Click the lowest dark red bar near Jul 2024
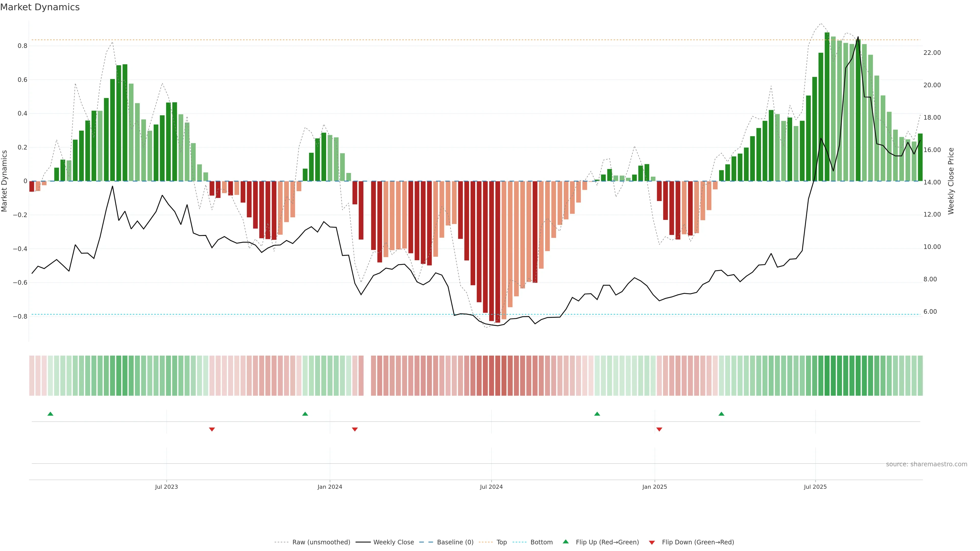The height and width of the screenshot is (551, 980). coord(498,251)
